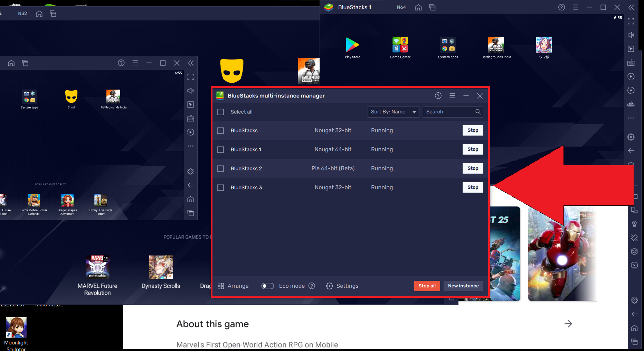
Task: Open hamburger menu in small BlueStacks window
Action: (135, 63)
